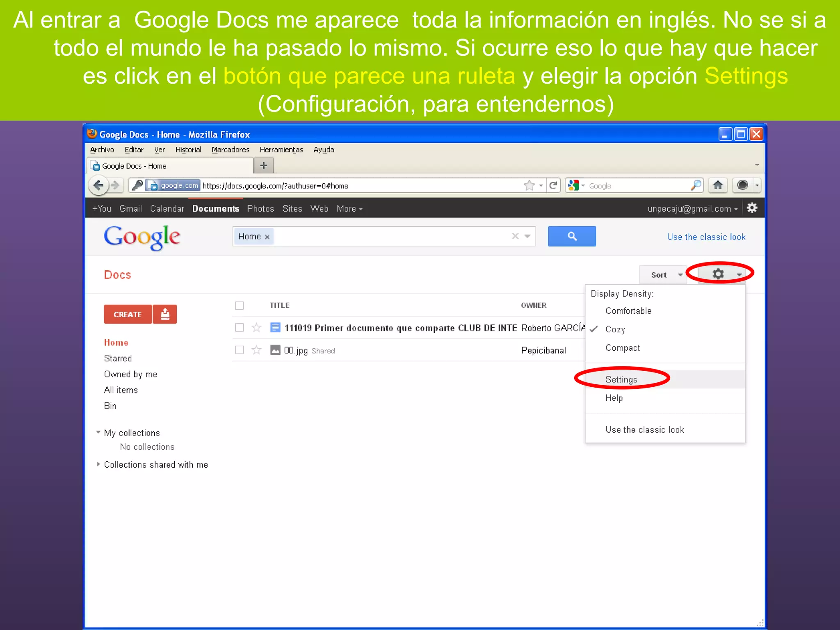
Task: Open new tab with plus button
Action: pyautogui.click(x=264, y=165)
